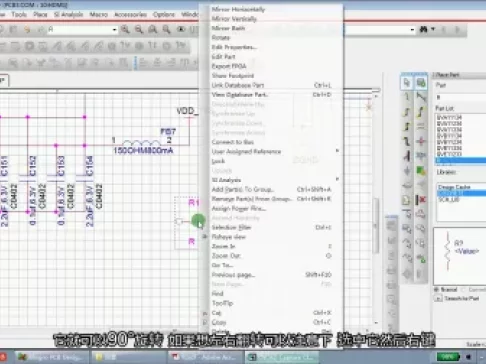Open the part name combo box dropdown
486x364 pixels.
point(114,30)
